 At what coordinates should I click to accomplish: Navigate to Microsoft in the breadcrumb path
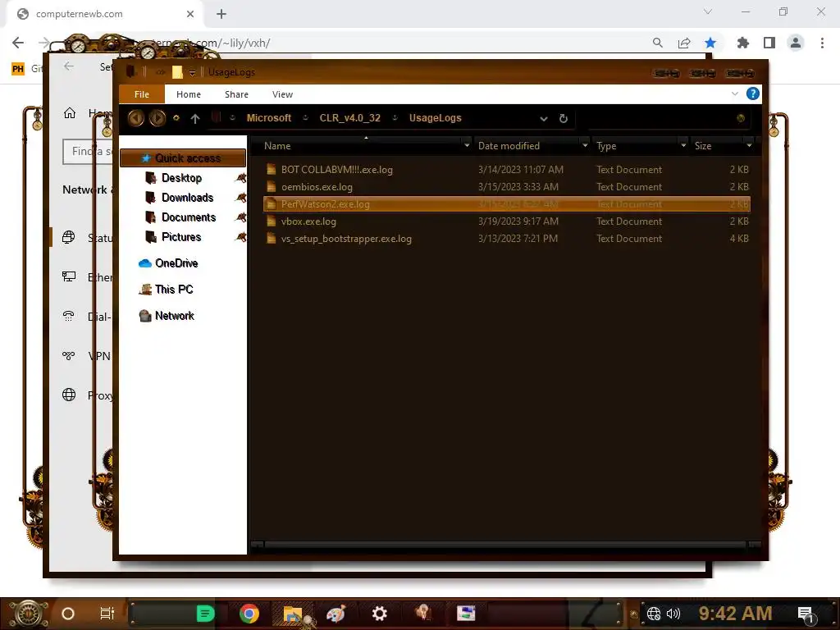point(269,118)
